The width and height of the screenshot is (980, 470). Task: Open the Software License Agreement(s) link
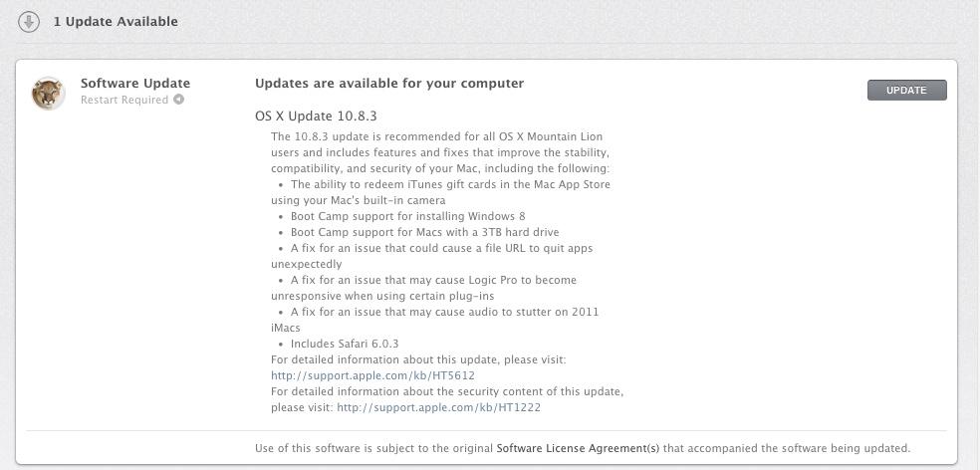(x=578, y=448)
